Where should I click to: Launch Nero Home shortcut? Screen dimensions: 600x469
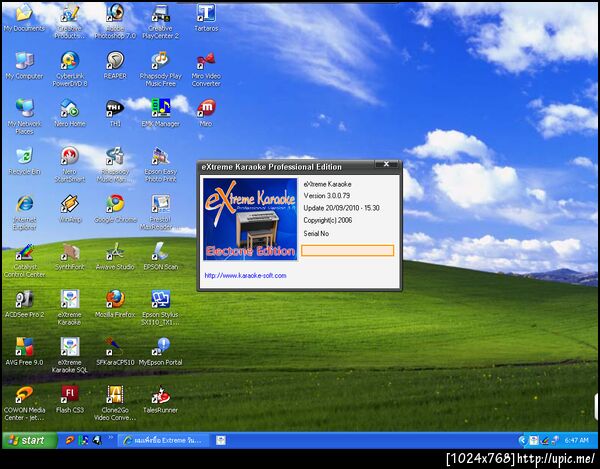[70, 114]
